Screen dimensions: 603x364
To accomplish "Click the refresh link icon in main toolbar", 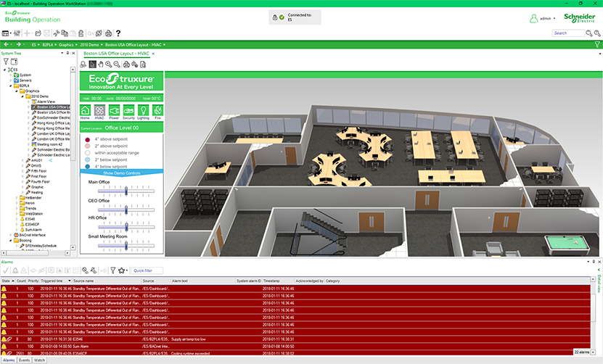I will (x=99, y=33).
